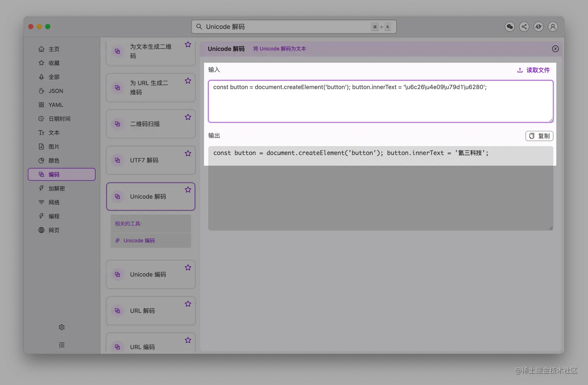This screenshot has width=588, height=385.
Task: Select 编码 category in sidebar
Action: [x=61, y=174]
